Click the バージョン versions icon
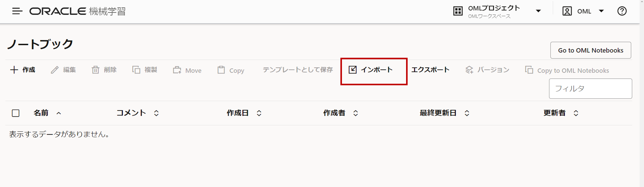 pyautogui.click(x=469, y=70)
